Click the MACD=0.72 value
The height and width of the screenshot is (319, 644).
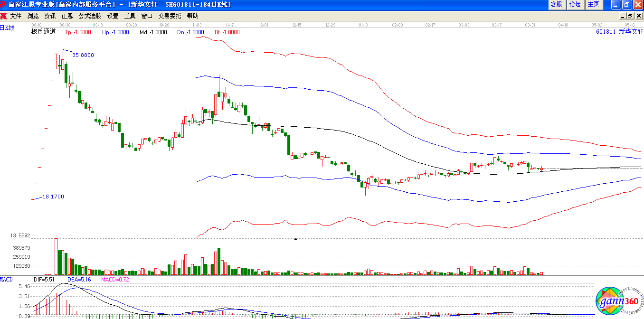[115, 280]
